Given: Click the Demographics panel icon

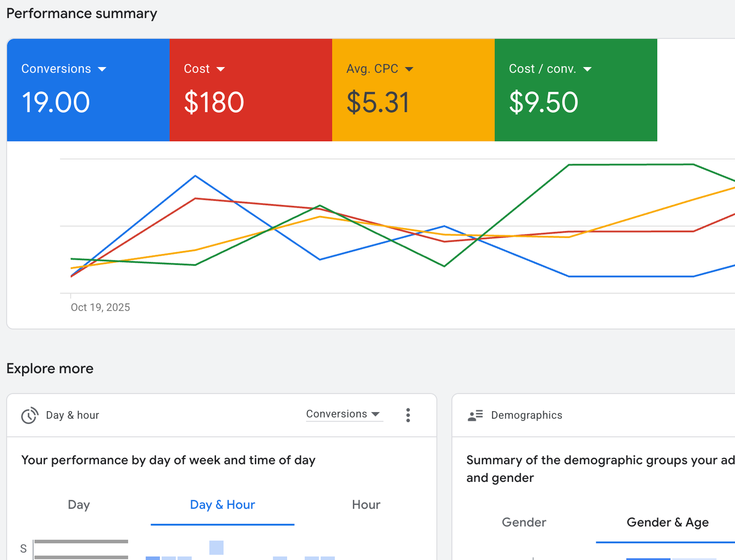Looking at the screenshot, I should click(x=475, y=415).
